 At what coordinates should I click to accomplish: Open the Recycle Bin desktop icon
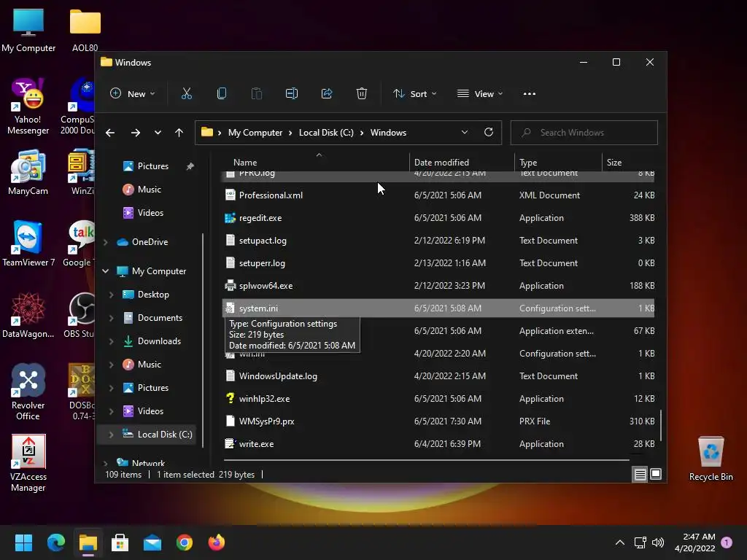click(711, 459)
